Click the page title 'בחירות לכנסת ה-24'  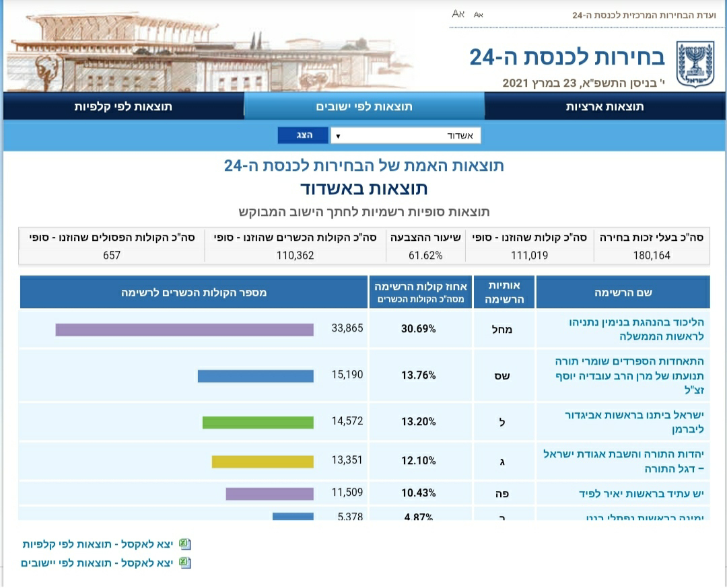coord(567,57)
